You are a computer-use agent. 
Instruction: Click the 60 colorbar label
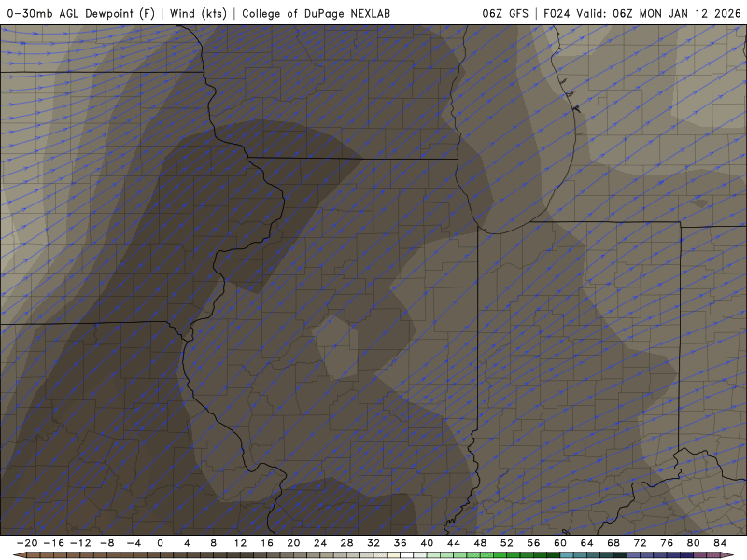560,543
